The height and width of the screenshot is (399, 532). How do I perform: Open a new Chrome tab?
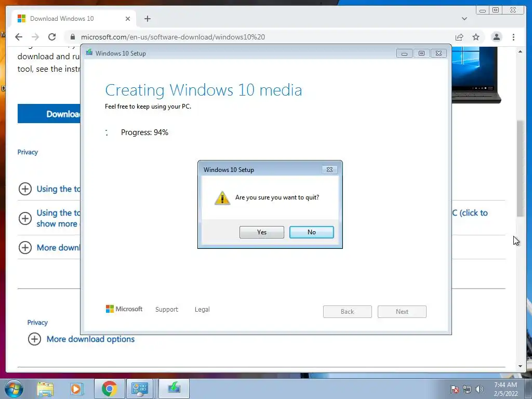click(147, 19)
